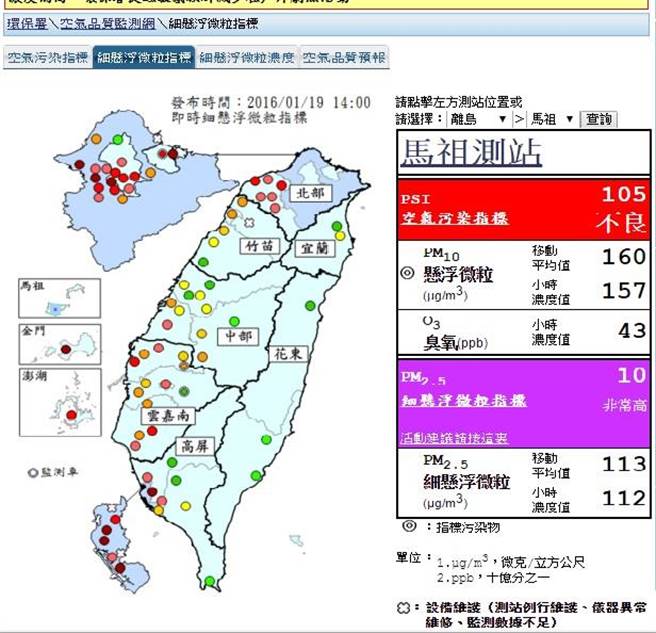This screenshot has height=633, width=656.
Task: Click the green station dot in 花東 north
Action: pos(310,306)
